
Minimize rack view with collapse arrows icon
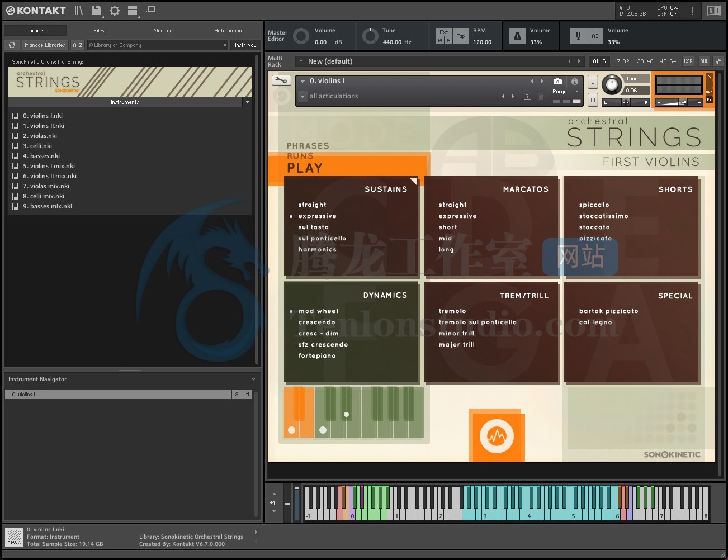(x=718, y=61)
